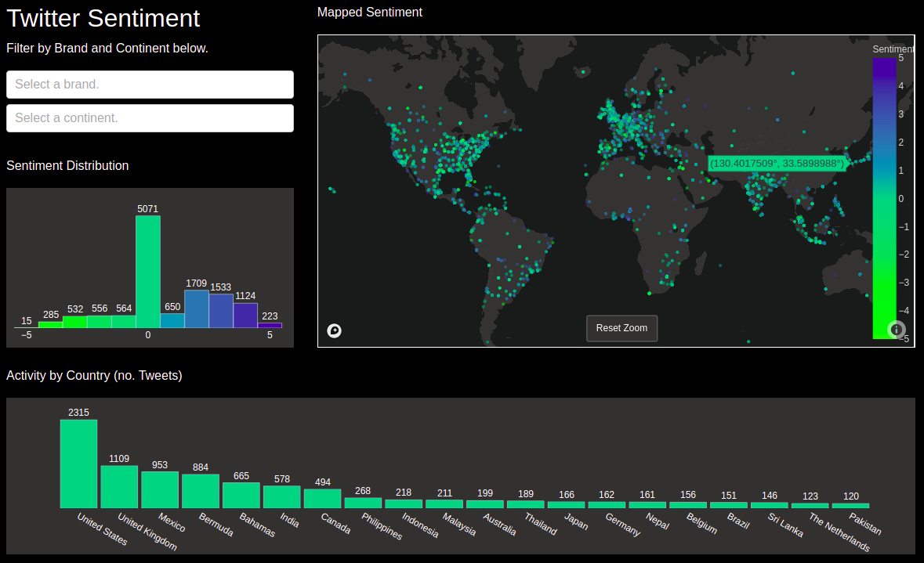
Task: Open the map attribution info icon
Action: (x=897, y=330)
